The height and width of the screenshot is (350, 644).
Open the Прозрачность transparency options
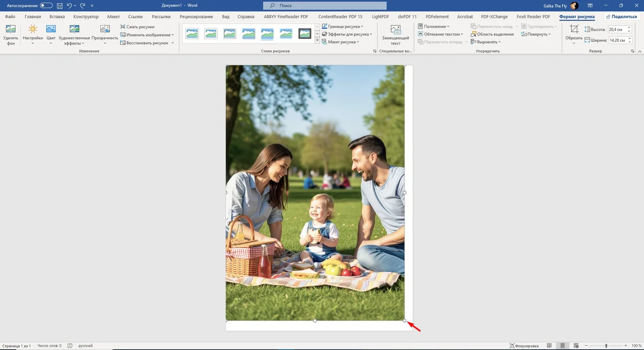105,34
